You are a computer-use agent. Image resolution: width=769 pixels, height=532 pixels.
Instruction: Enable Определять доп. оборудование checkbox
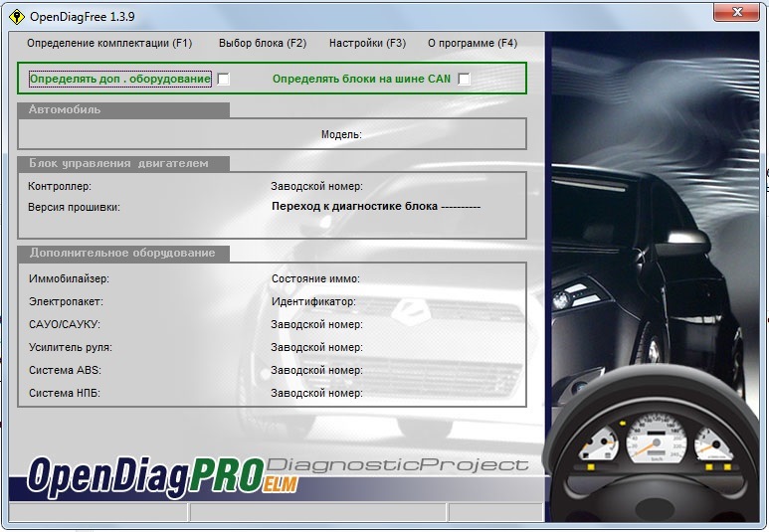click(223, 79)
